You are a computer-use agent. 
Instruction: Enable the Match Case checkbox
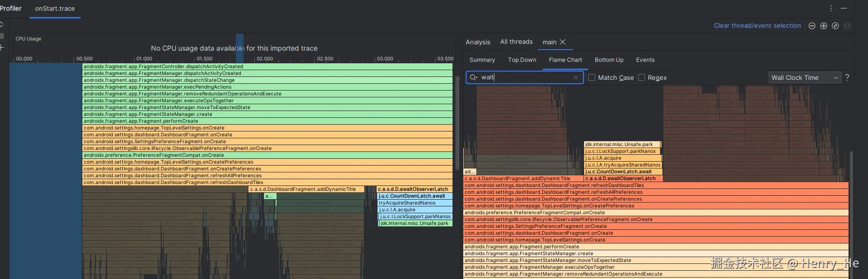(x=592, y=77)
